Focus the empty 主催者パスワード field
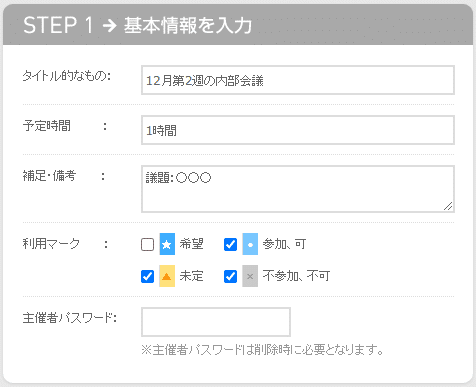 (216, 322)
